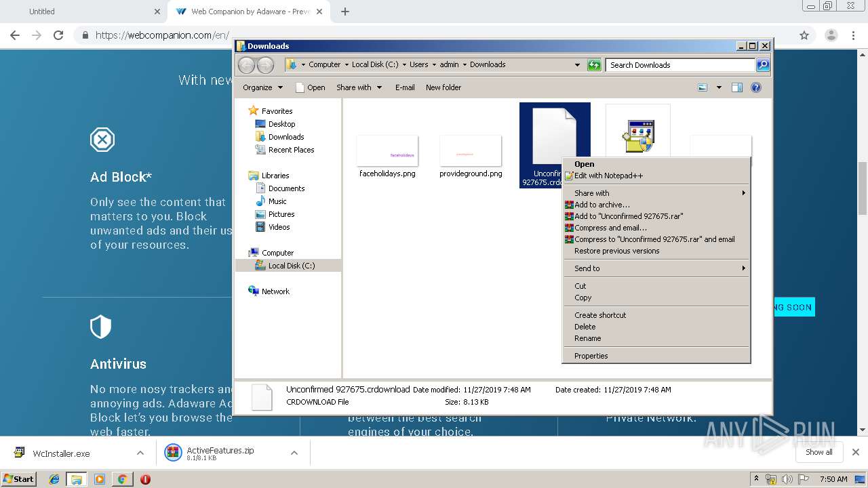
Task: Click the Search Downloads input field
Action: [x=680, y=65]
